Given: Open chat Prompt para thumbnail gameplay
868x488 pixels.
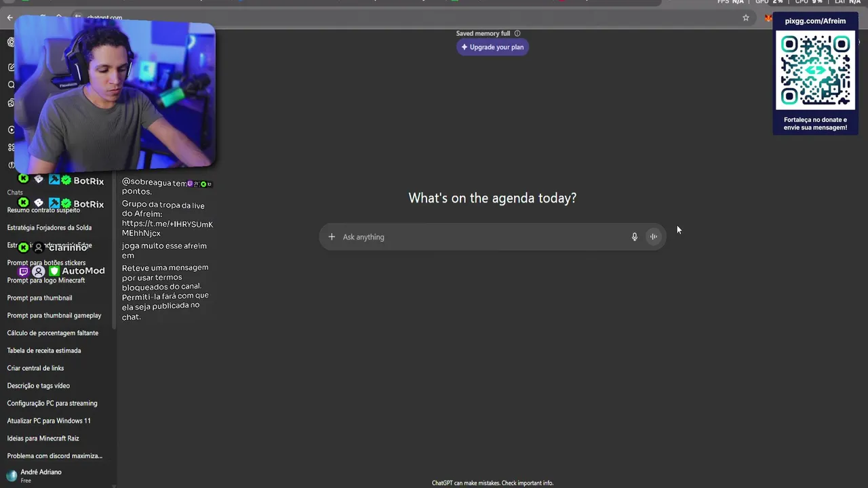Looking at the screenshot, I should 54,315.
